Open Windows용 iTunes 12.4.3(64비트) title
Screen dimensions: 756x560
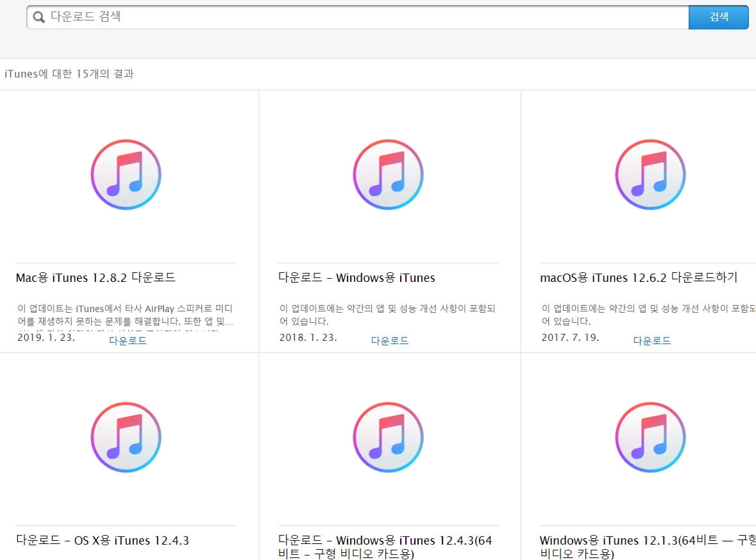point(385,547)
